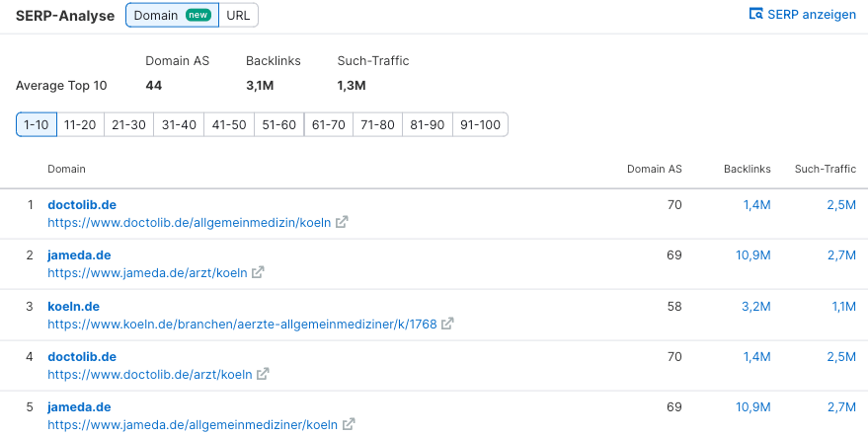The image size is (868, 435).
Task: Click the green new badge
Action: tap(198, 15)
